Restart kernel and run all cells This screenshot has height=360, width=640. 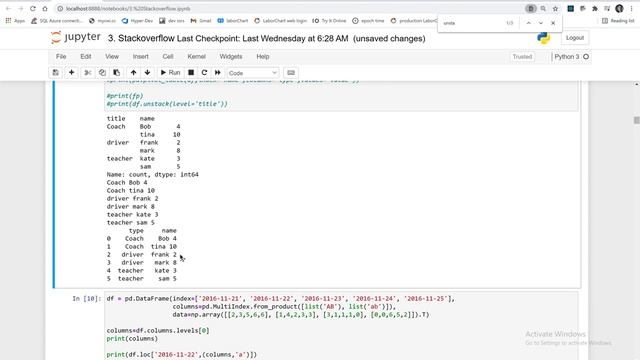[218, 73]
